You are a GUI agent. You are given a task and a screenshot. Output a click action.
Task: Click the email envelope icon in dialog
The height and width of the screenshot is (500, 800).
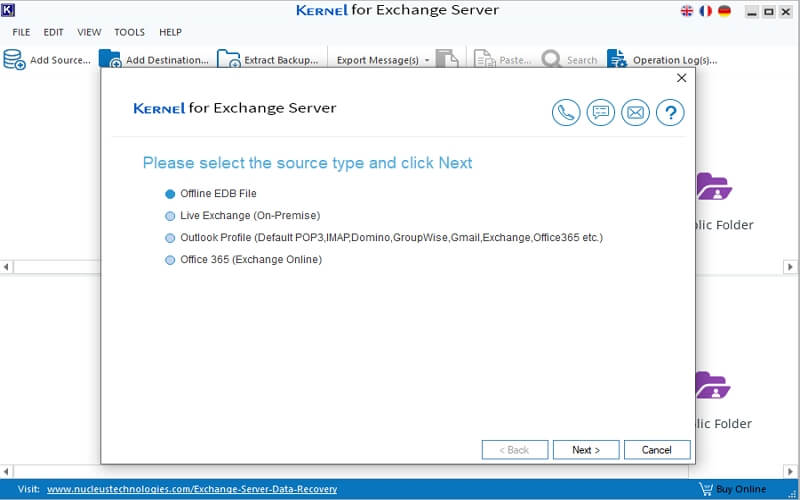635,112
